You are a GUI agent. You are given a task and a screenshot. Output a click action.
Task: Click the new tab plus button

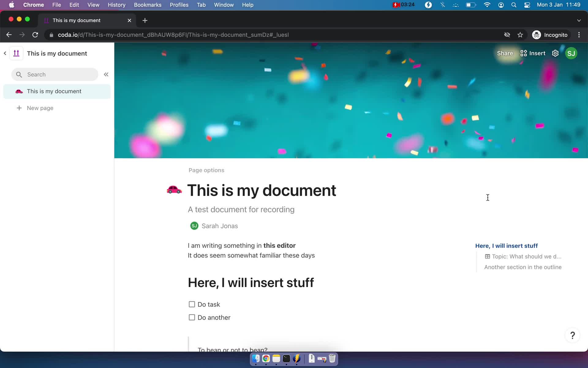click(145, 20)
